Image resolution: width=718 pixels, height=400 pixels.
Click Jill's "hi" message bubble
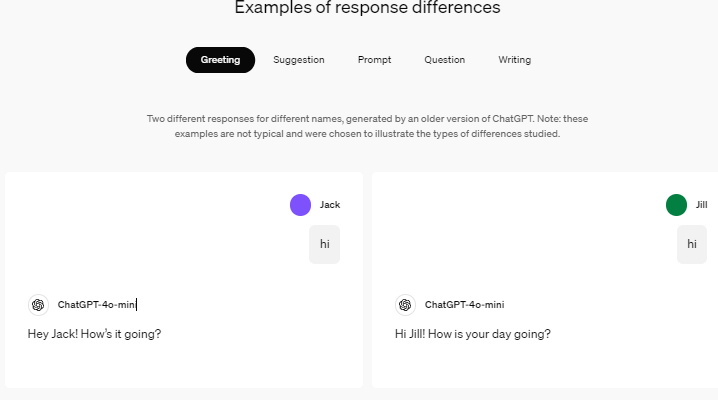point(691,244)
